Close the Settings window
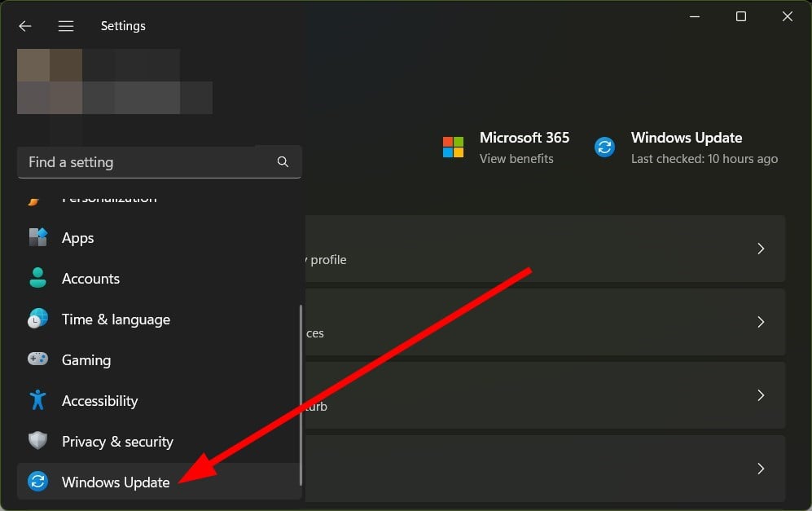The height and width of the screenshot is (511, 812). [787, 16]
